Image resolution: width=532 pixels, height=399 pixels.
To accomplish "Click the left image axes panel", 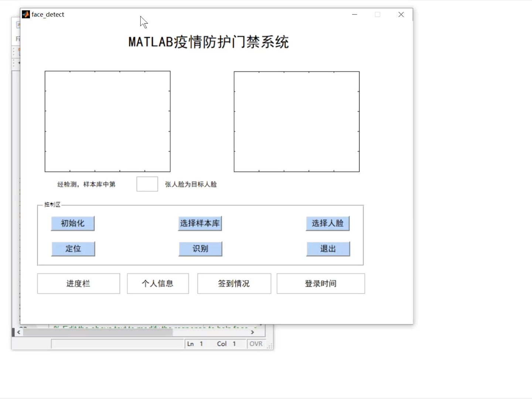I will (108, 122).
